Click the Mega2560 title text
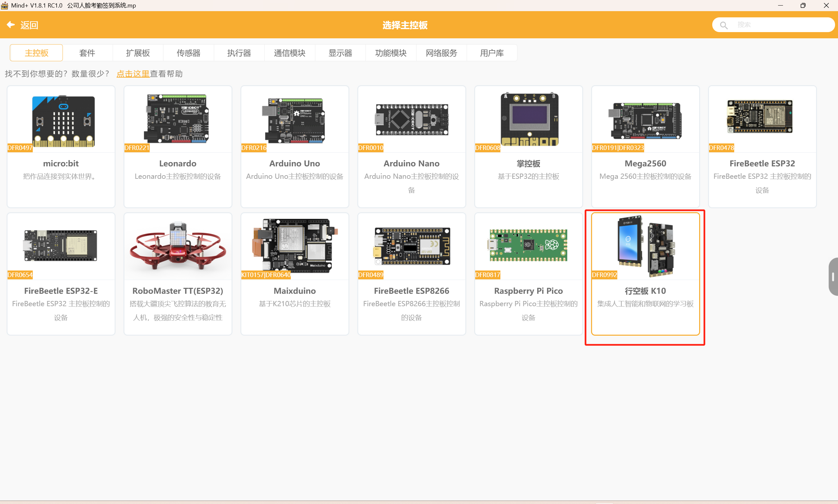 coord(645,163)
